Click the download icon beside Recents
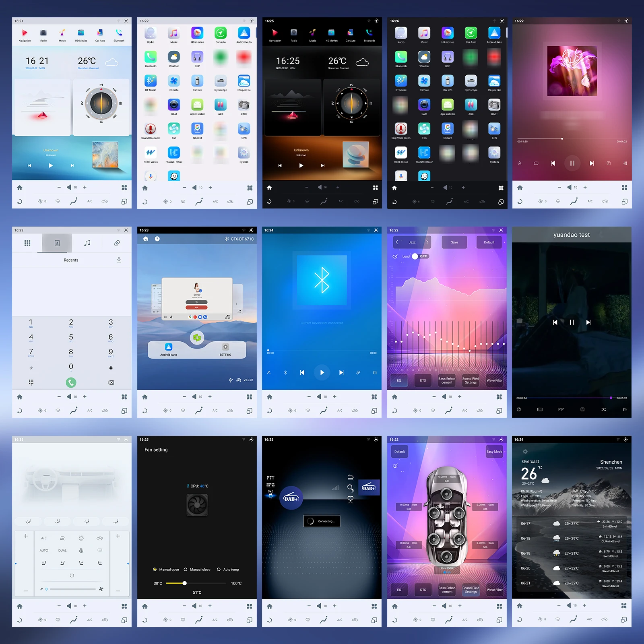 coord(119,260)
